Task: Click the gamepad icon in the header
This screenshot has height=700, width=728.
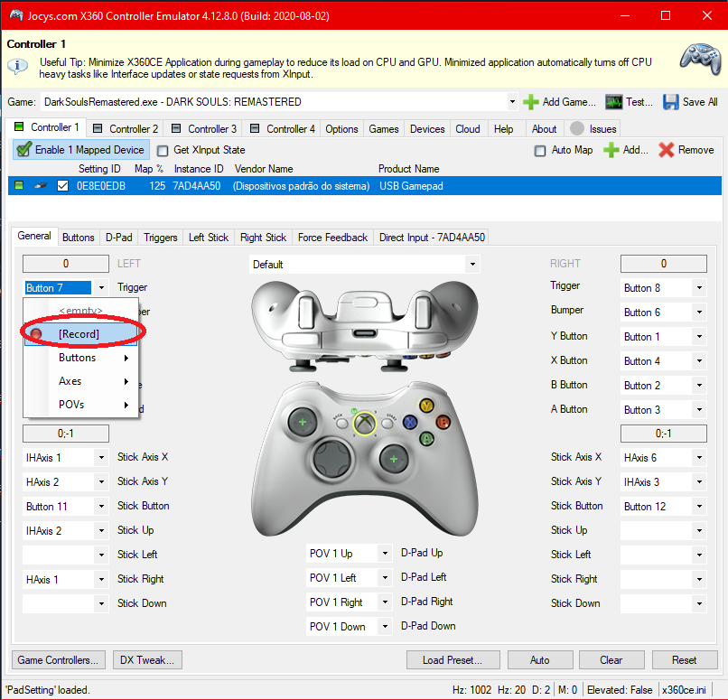Action: pos(700,60)
